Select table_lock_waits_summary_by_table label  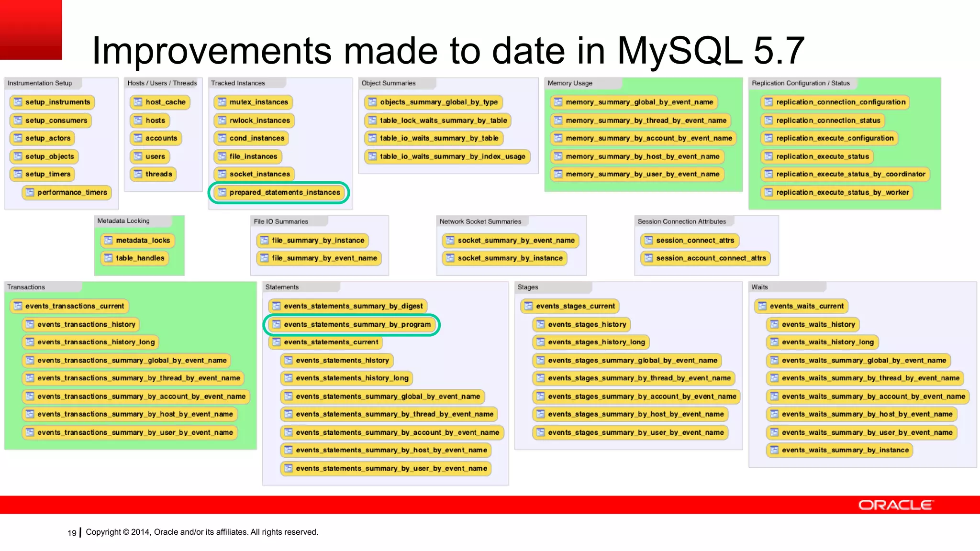tap(444, 121)
